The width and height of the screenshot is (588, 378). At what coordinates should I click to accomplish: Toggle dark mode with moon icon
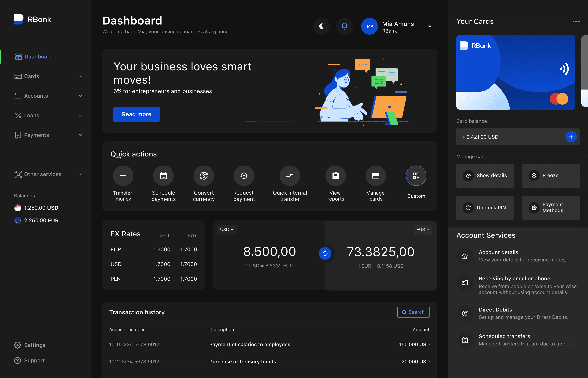click(321, 26)
